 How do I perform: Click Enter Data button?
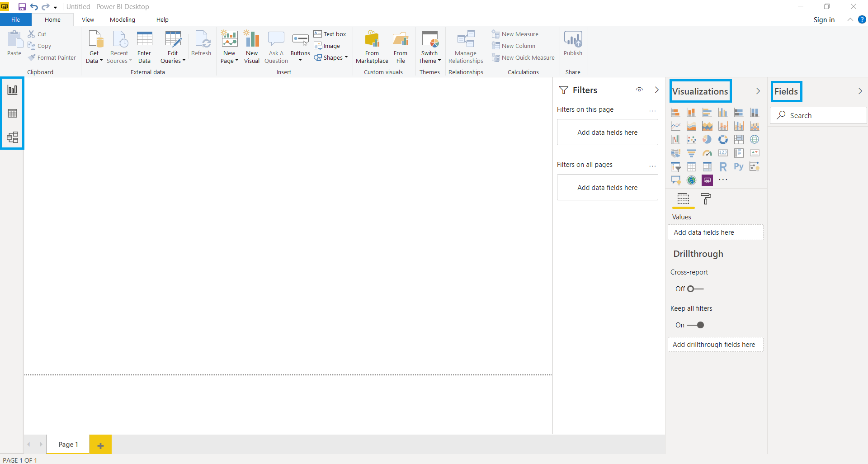(x=144, y=47)
